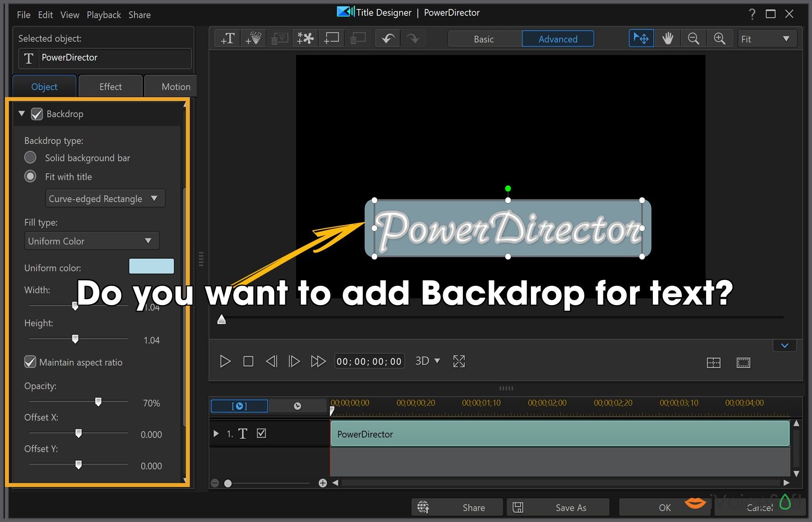Select the PowerDirector clip in timeline
This screenshot has width=812, height=522.
pyautogui.click(x=560, y=434)
